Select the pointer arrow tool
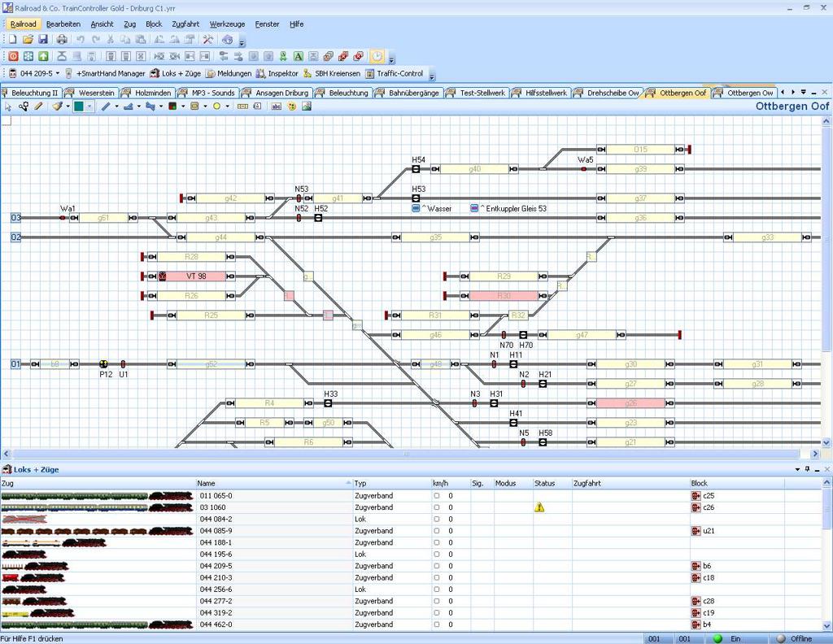Image resolution: width=833 pixels, height=644 pixels. [x=8, y=107]
